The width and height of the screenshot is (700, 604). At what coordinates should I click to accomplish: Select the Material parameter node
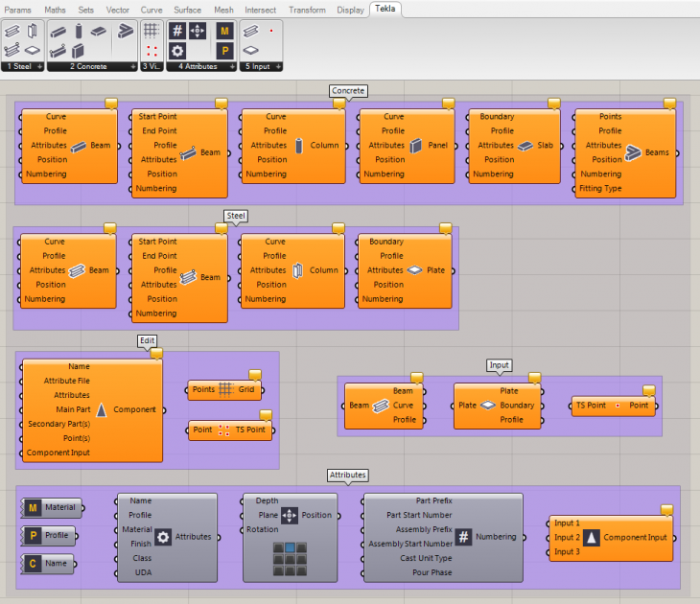point(52,507)
